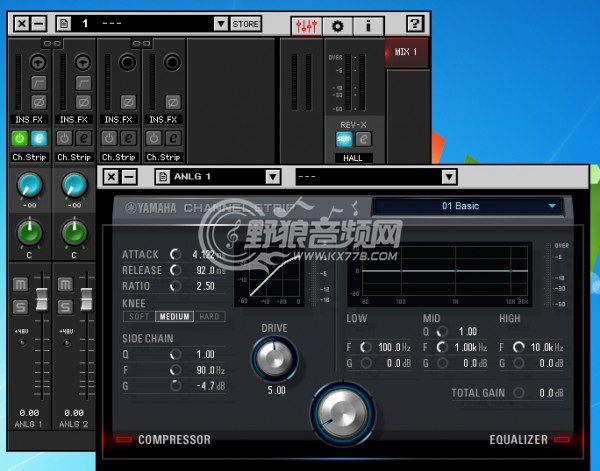The width and height of the screenshot is (600, 471).
Task: Click Ch.Strip effect type on ANLG 2
Action: tap(74, 157)
